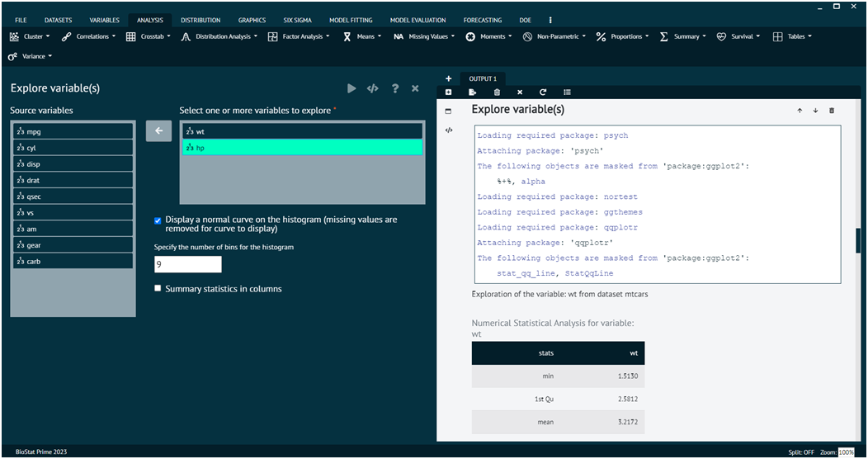Switch to the FORECASTING tab
Screen dimensions: 868x459
tap(483, 20)
